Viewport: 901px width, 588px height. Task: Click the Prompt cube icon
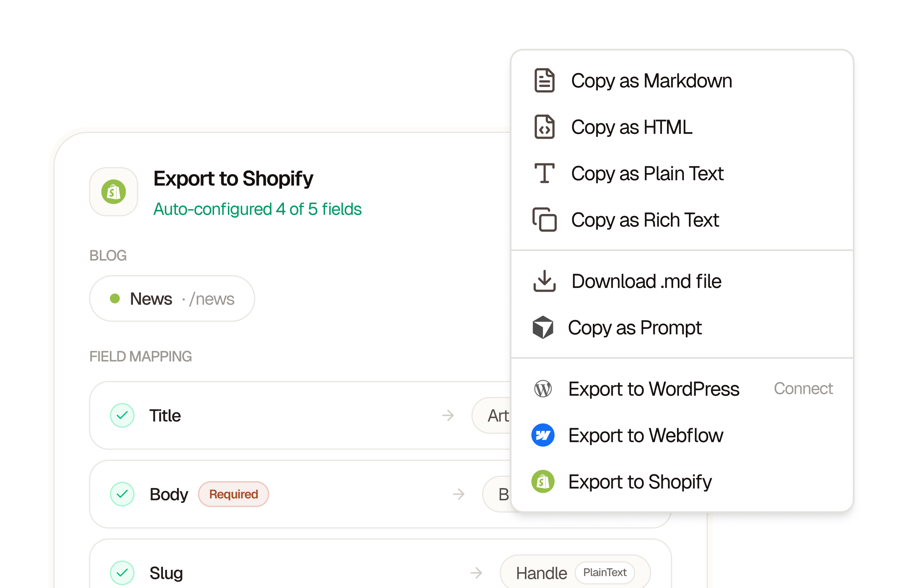click(543, 327)
